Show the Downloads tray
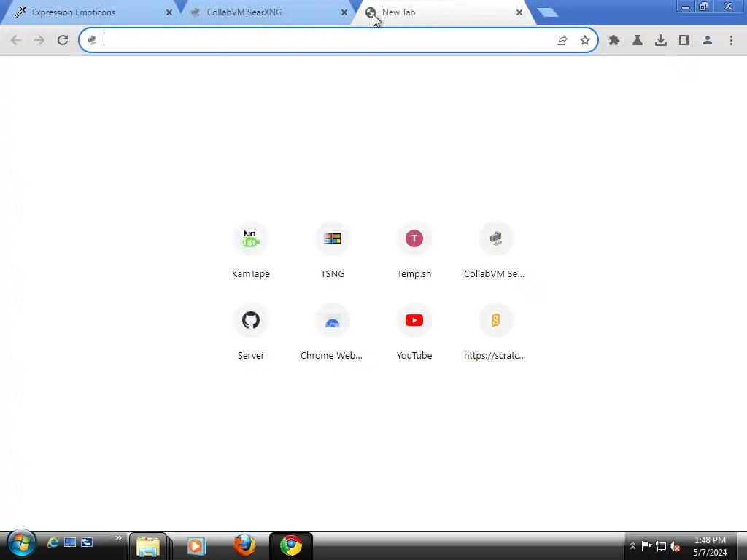The image size is (747, 560). click(661, 41)
